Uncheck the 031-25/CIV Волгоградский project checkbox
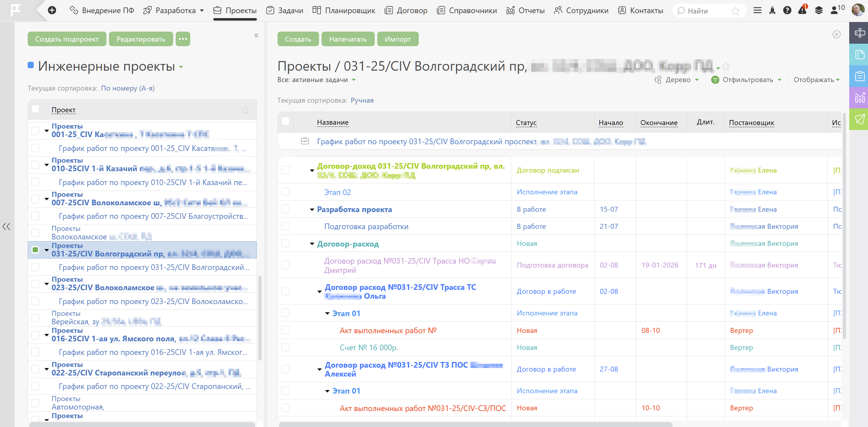Viewport: 868px width, 427px height. [x=35, y=250]
